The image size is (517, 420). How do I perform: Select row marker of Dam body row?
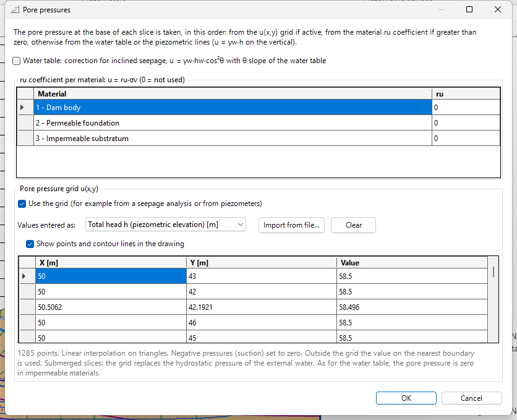[25, 107]
